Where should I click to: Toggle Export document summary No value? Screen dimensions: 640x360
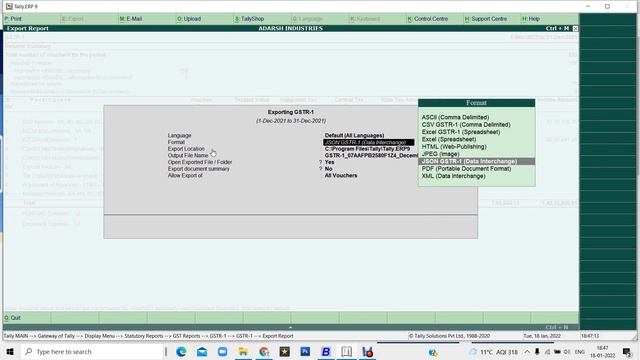329,169
